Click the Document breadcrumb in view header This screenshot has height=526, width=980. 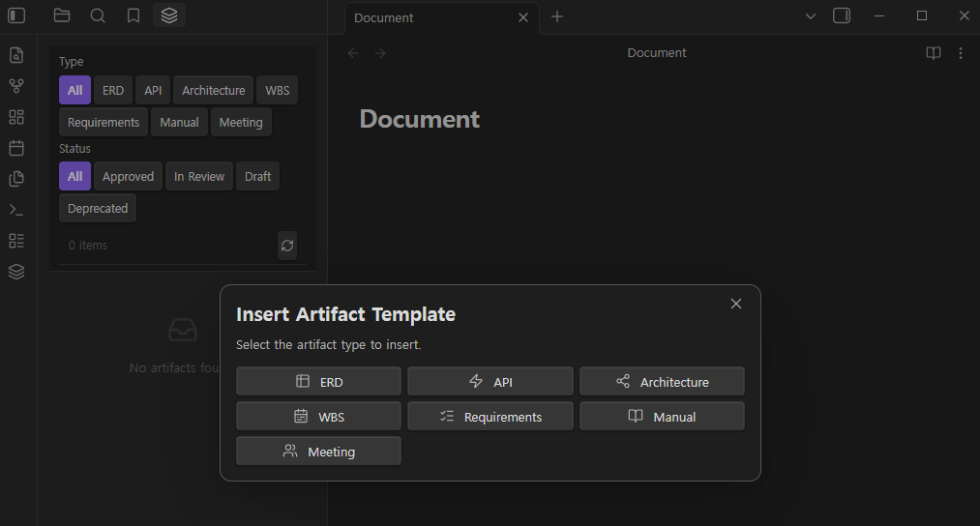(x=657, y=53)
